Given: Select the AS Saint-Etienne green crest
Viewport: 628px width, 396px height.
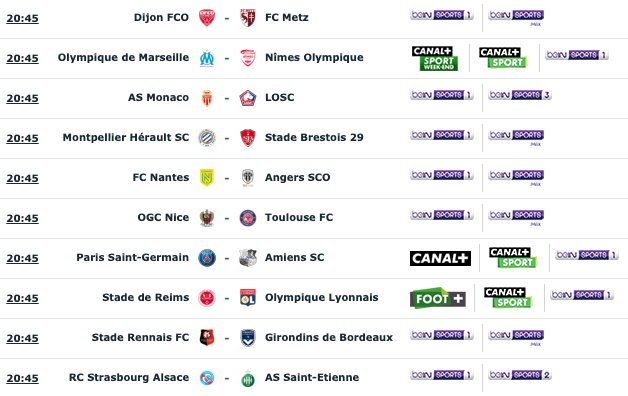Looking at the screenshot, I should click(248, 378).
